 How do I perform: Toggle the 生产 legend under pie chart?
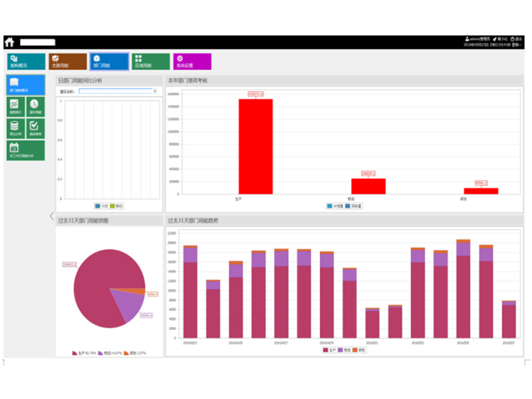point(84,353)
